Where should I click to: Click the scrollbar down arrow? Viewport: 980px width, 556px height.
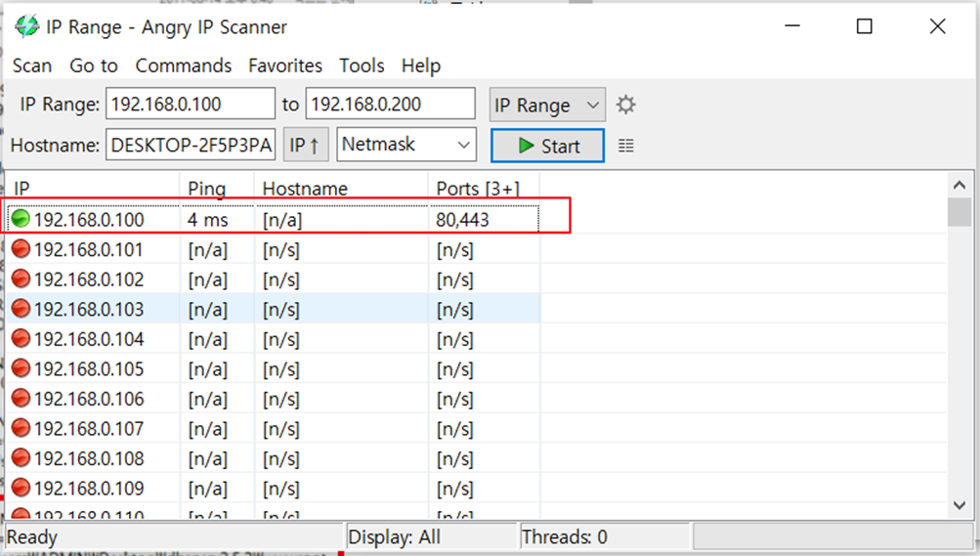click(959, 505)
